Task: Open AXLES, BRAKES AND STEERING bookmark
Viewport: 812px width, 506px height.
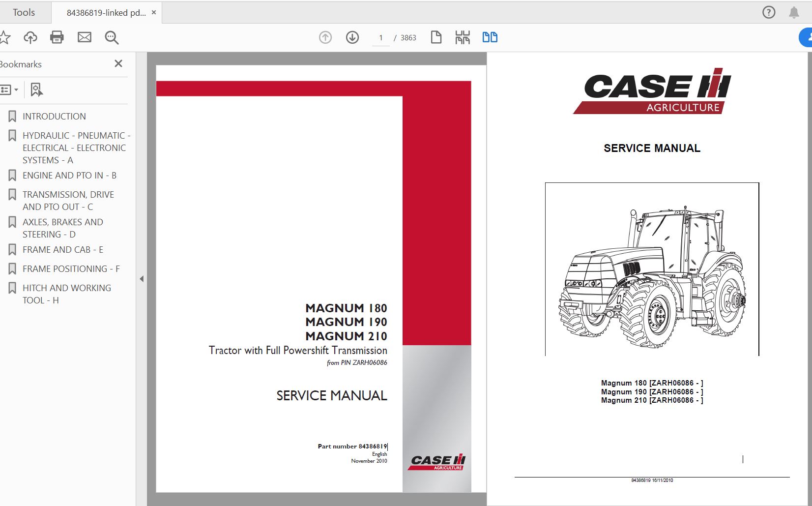Action: coord(63,228)
